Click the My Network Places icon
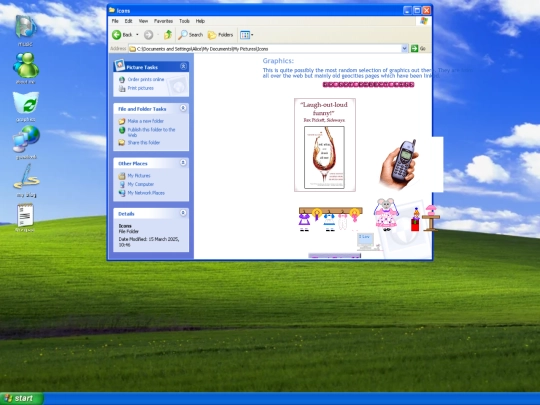 [122, 193]
